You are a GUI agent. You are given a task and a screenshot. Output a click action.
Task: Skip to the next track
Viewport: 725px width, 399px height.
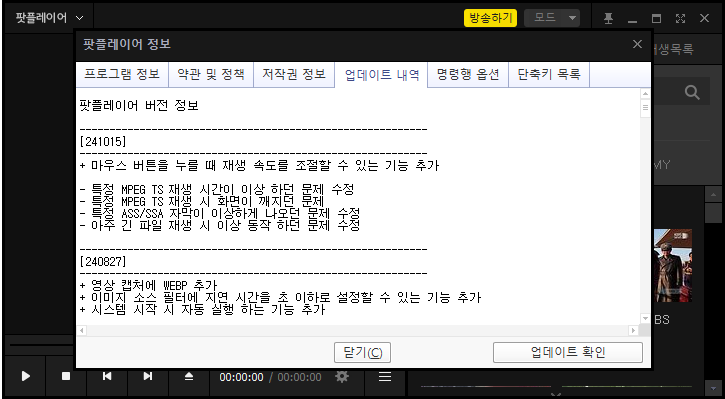coord(147,376)
